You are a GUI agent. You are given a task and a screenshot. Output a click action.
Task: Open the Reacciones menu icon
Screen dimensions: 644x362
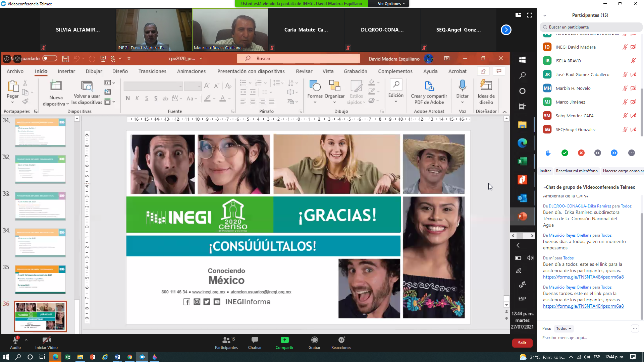coord(341,340)
